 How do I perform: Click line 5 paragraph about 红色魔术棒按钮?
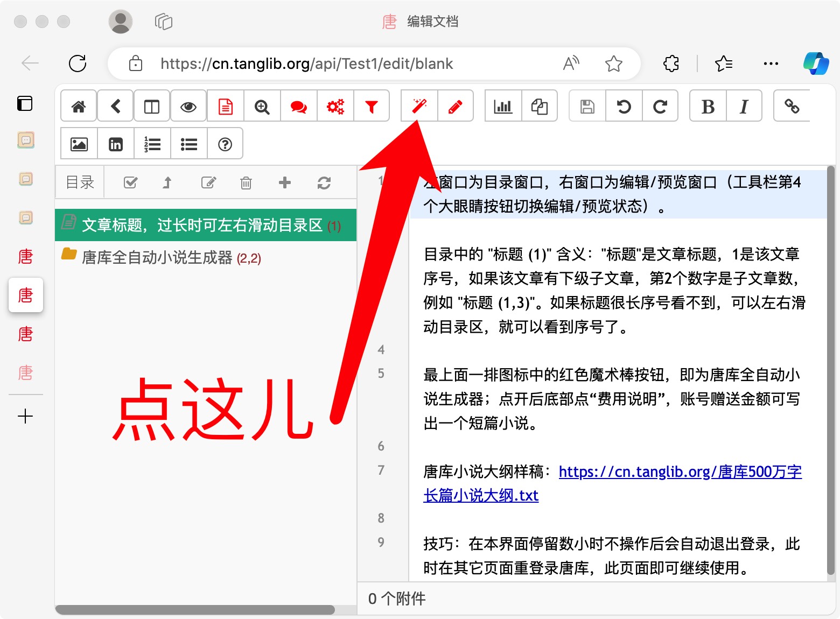click(x=612, y=399)
